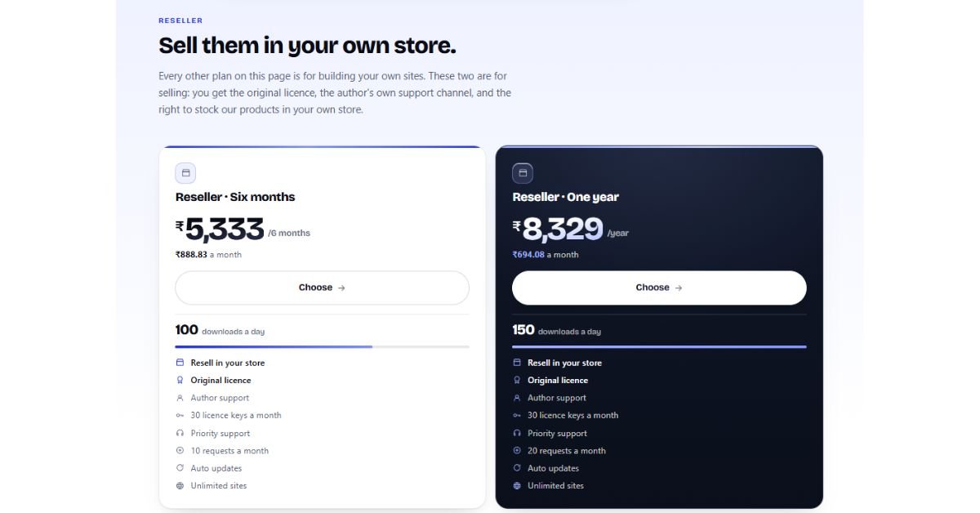Click the ₹8,329 price

coord(558,230)
